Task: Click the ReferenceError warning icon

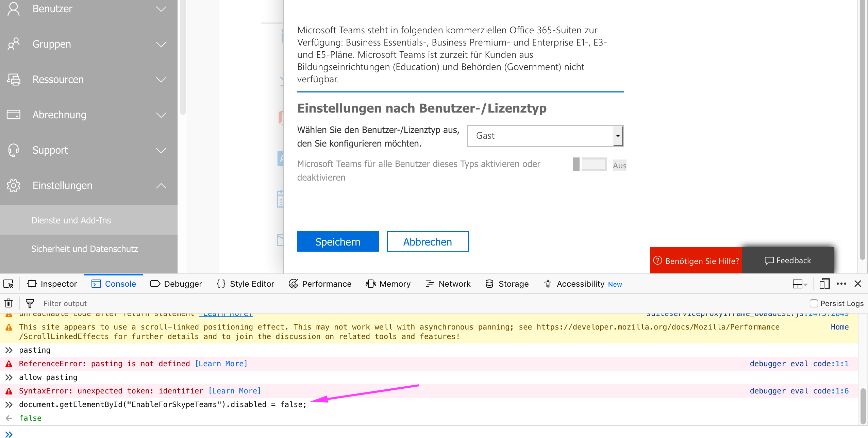Action: tap(9, 364)
